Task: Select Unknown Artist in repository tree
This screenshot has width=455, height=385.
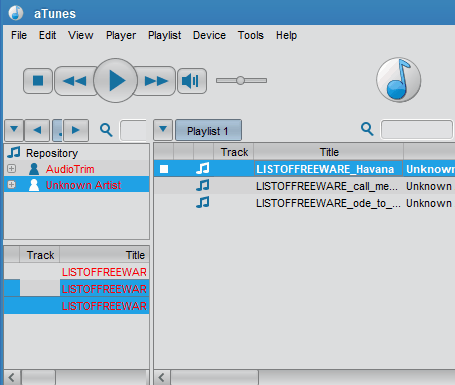Action: click(x=83, y=185)
